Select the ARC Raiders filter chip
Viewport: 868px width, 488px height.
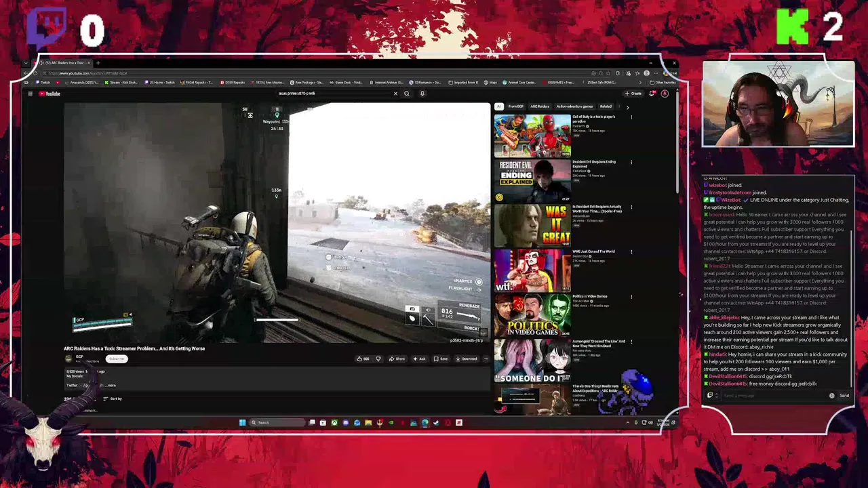coord(540,106)
